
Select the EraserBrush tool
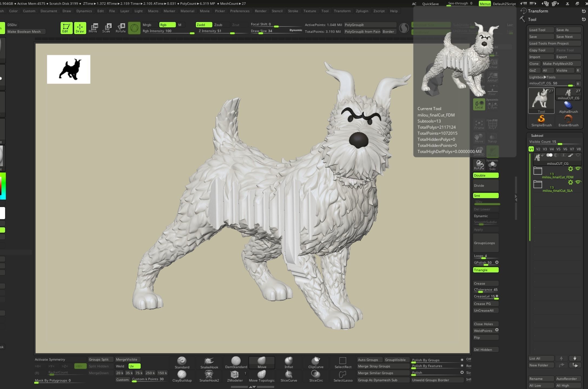click(568, 121)
